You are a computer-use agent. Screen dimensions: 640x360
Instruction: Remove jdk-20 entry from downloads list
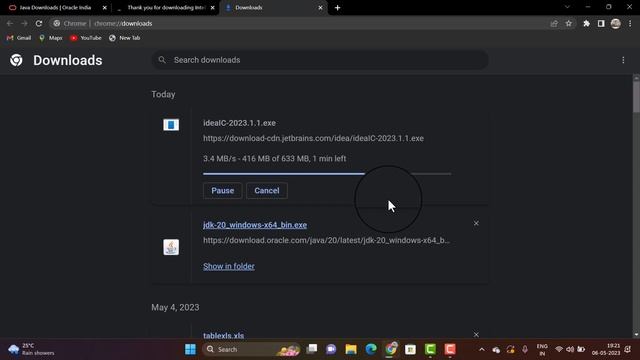coord(476,223)
